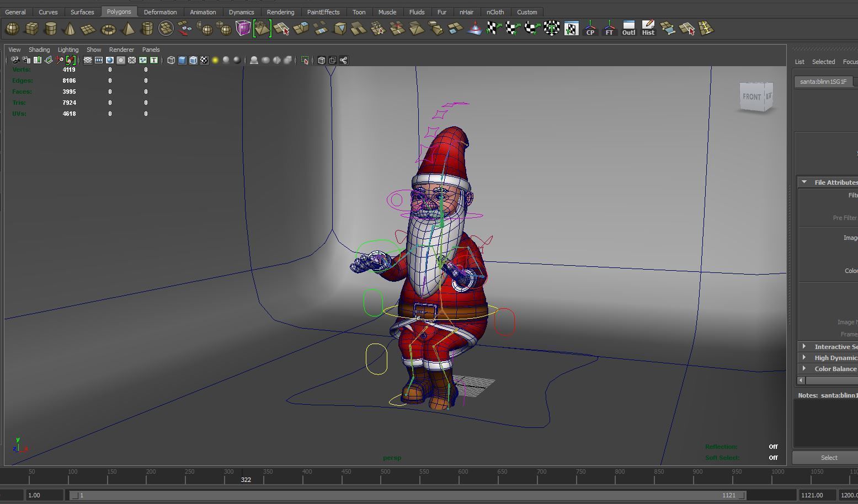This screenshot has width=858, height=504.
Task: Click the CP center pivot shelf button
Action: [x=590, y=28]
